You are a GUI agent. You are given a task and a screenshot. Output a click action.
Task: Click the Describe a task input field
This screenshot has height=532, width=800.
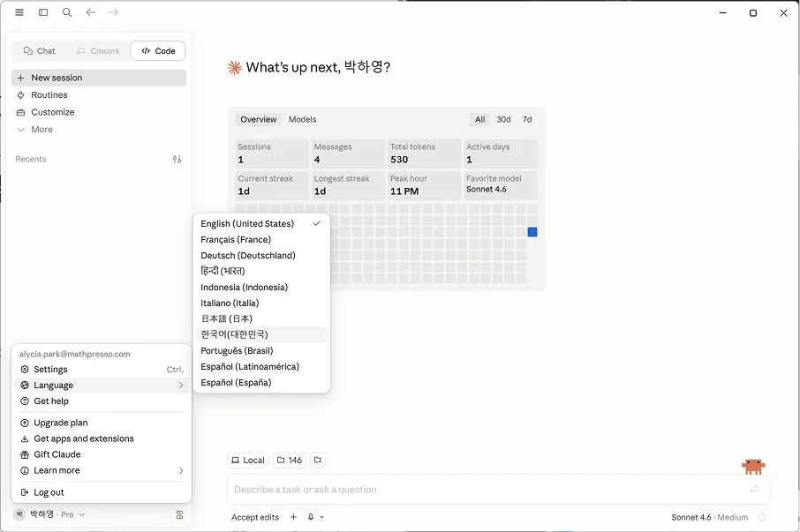coord(497,490)
